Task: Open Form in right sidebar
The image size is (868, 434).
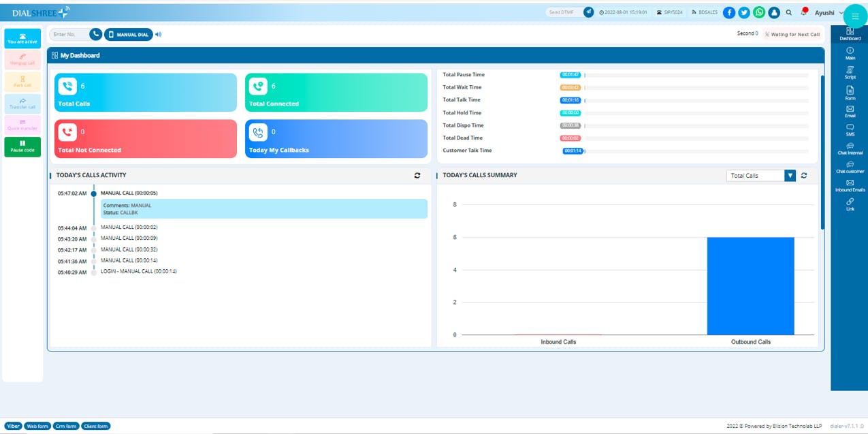Action: coord(850,94)
